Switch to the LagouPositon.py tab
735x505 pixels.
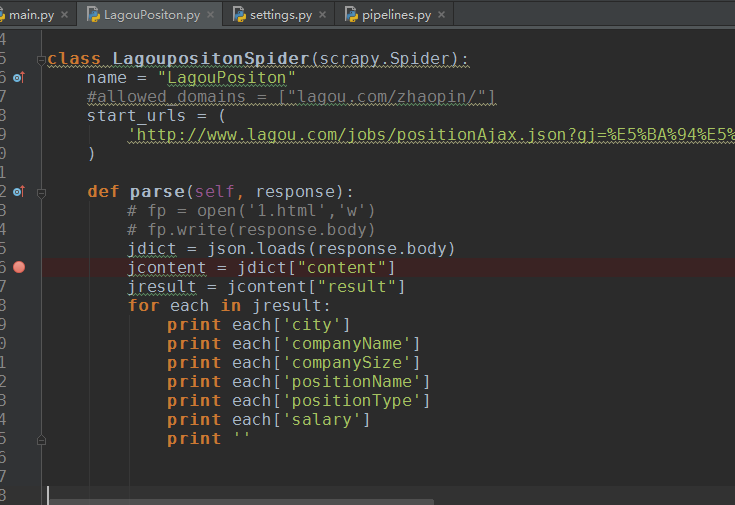pyautogui.click(x=152, y=15)
